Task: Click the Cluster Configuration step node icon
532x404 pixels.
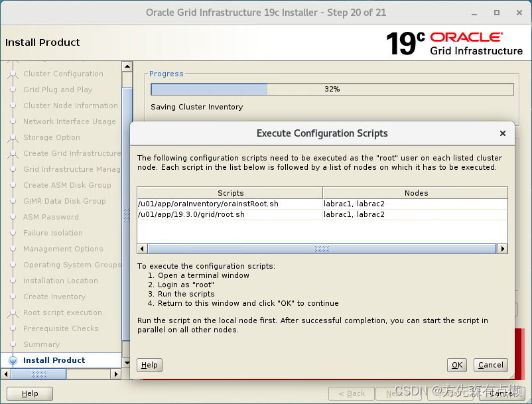Action: tap(13, 74)
